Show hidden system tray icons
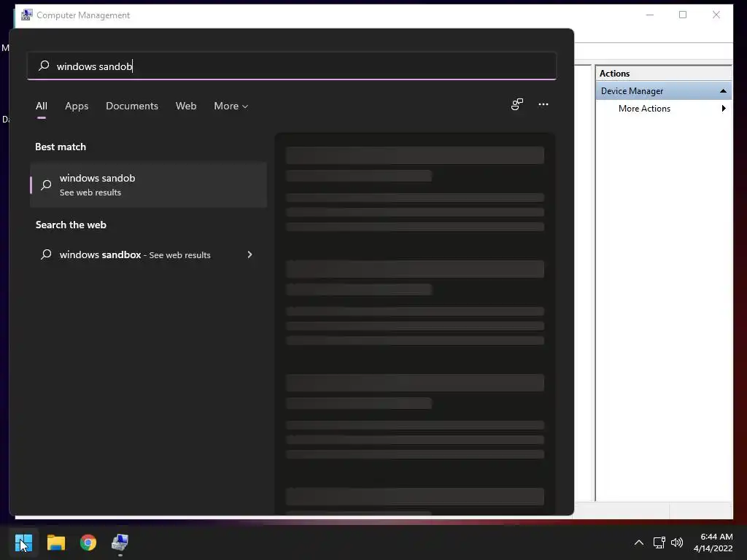 click(x=639, y=542)
